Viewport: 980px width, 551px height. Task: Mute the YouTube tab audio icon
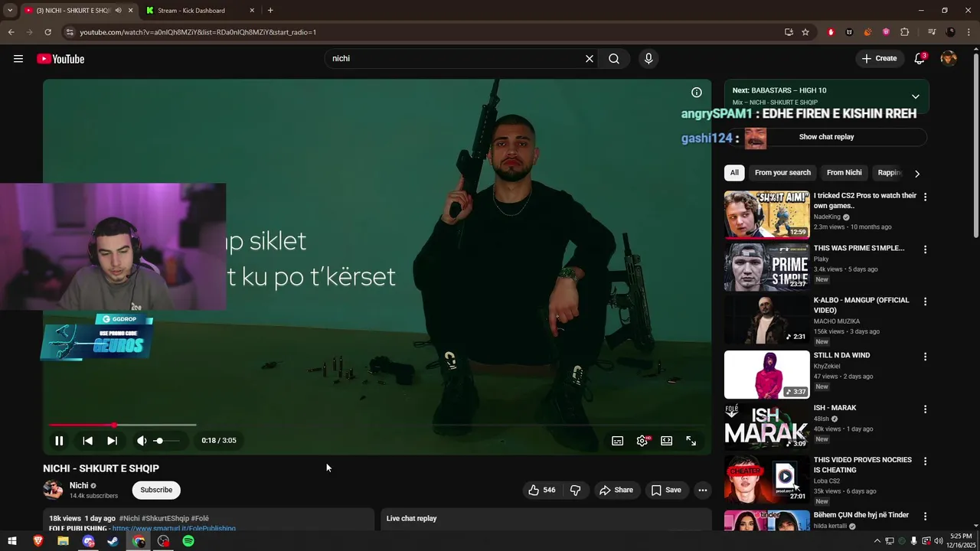pos(118,11)
